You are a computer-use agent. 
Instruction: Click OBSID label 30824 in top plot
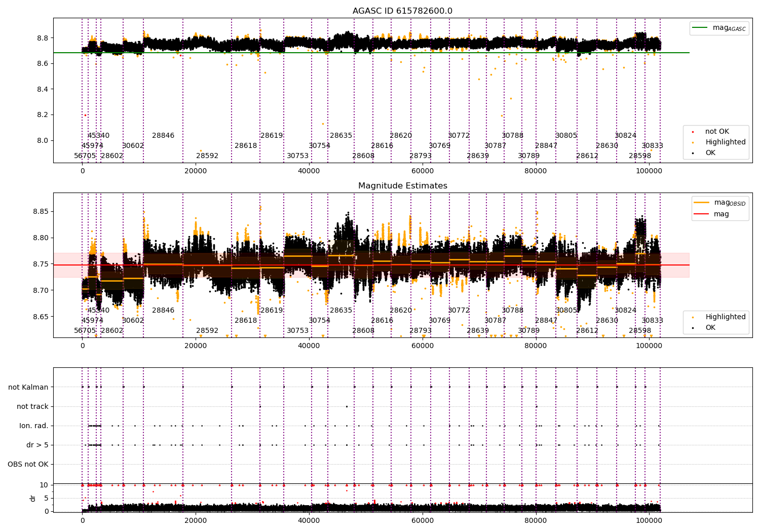tap(626, 136)
